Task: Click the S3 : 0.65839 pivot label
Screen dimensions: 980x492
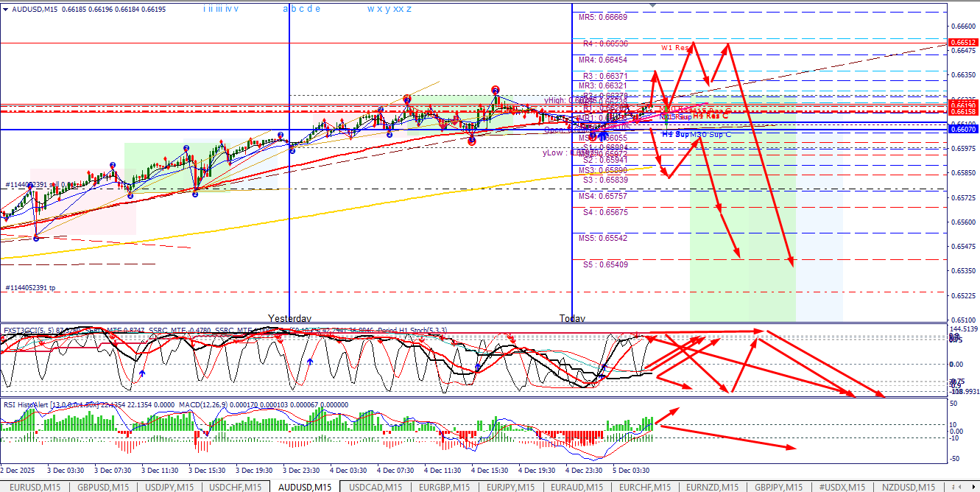Action: 606,180
